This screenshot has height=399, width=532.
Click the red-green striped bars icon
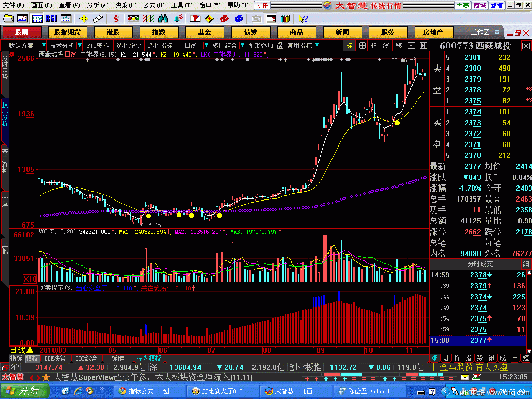click(148, 18)
